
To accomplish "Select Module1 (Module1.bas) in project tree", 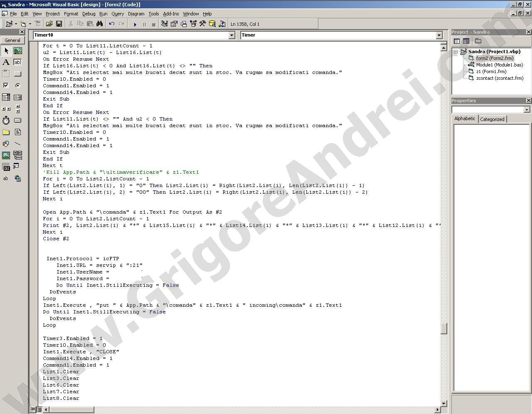I will [500, 65].
